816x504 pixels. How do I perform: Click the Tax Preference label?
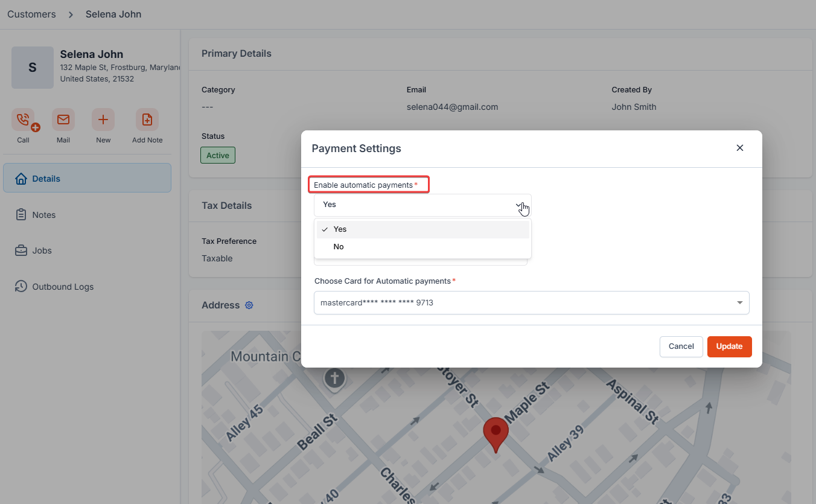[229, 241]
